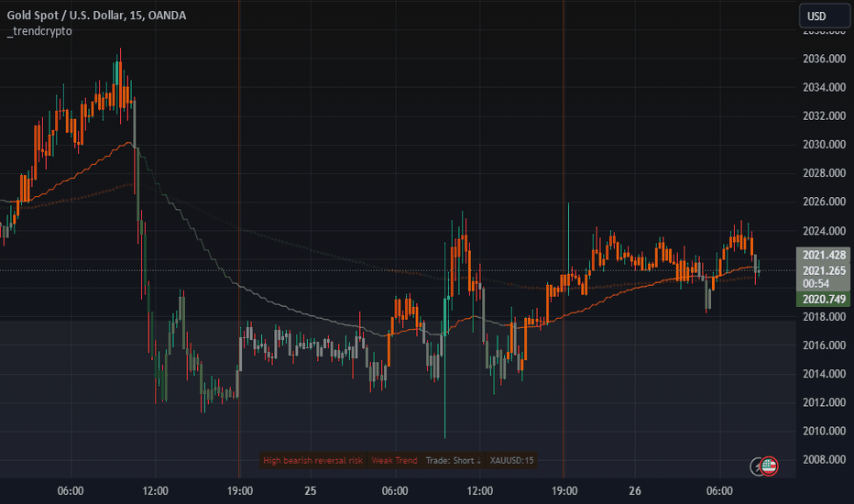This screenshot has height=504, width=854.
Task: Click the Weak Trend status cell
Action: [x=394, y=460]
